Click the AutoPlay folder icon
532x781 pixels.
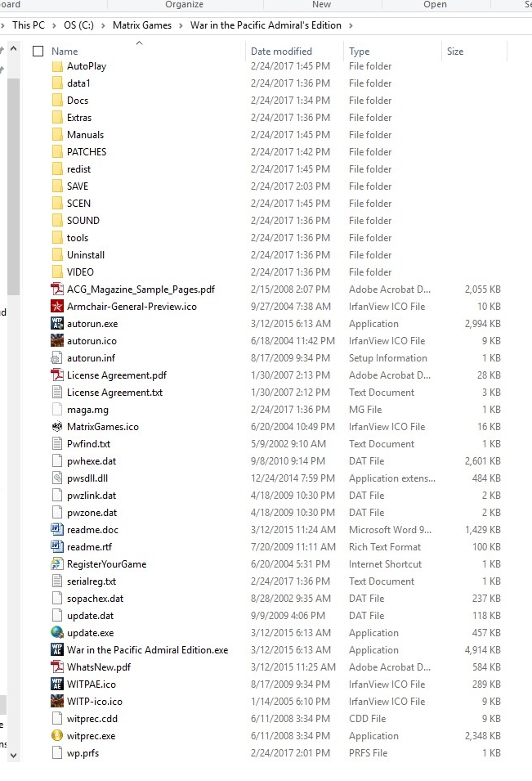[x=57, y=66]
